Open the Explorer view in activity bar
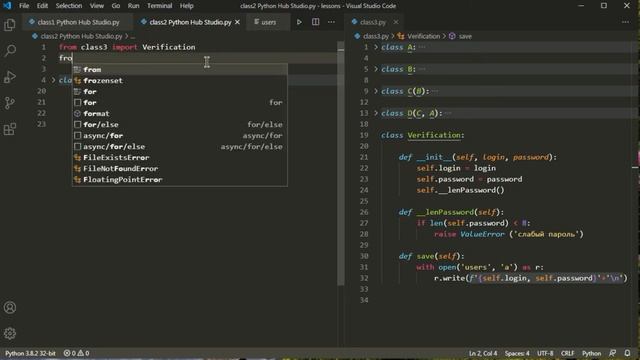The height and width of the screenshot is (360, 640). (10, 25)
